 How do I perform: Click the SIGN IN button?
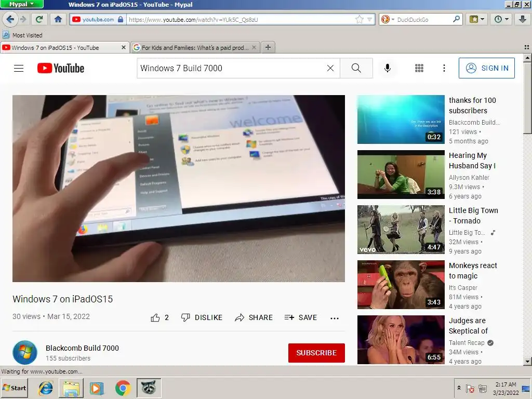pos(486,68)
